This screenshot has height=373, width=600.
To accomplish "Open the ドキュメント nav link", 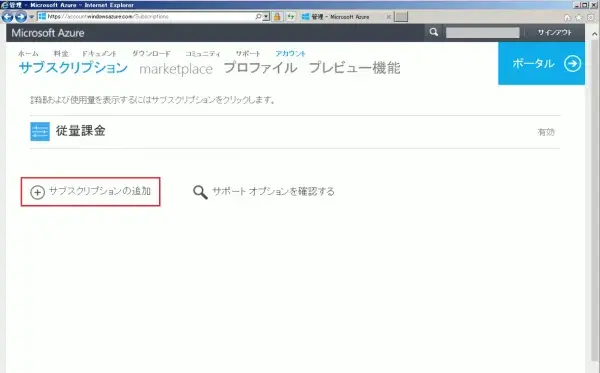I will [99, 54].
